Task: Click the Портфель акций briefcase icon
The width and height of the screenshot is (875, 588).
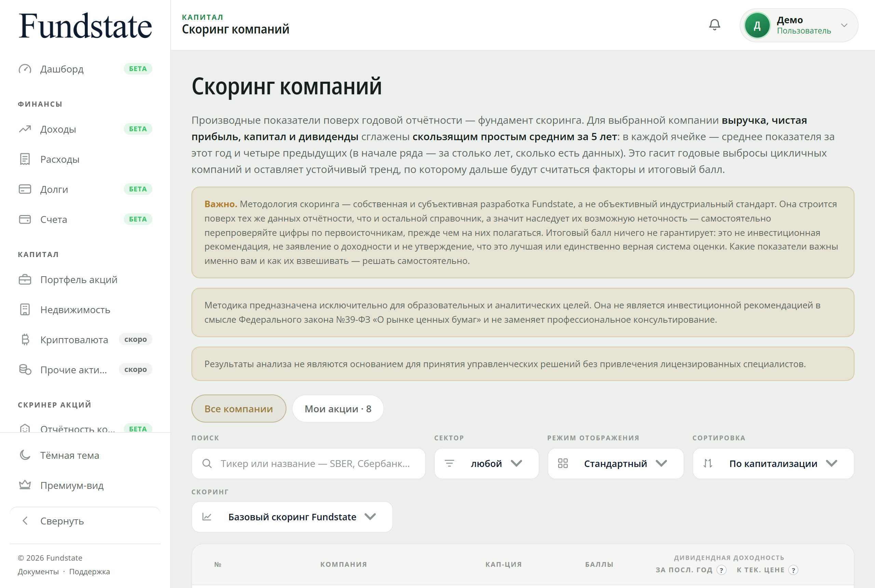Action: (x=25, y=279)
